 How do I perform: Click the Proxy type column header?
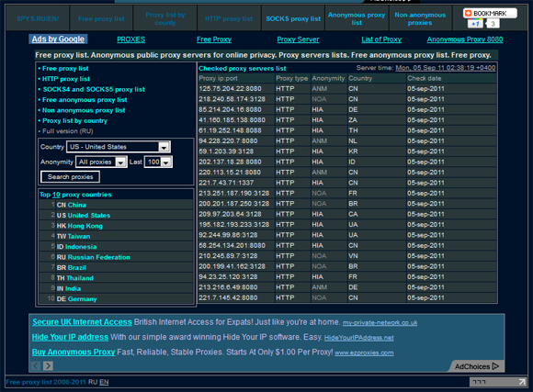point(292,78)
